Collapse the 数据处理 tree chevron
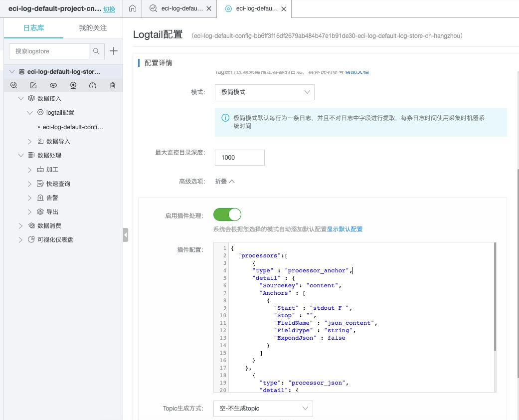The height and width of the screenshot is (420, 519). point(21,155)
